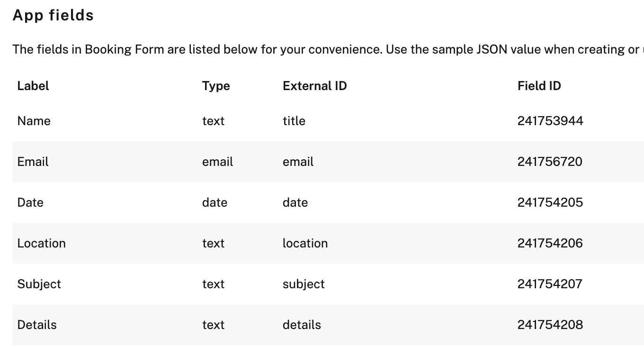Viewport: 644px width, 348px height.
Task: Click the Subject label cell
Action: coord(39,284)
